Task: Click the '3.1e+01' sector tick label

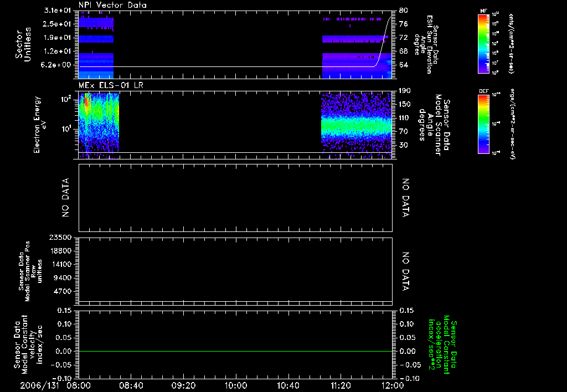Action: point(58,11)
